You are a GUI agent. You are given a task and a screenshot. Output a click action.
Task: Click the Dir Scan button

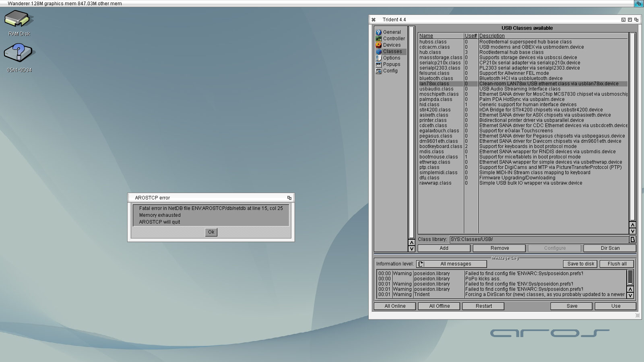(x=610, y=248)
